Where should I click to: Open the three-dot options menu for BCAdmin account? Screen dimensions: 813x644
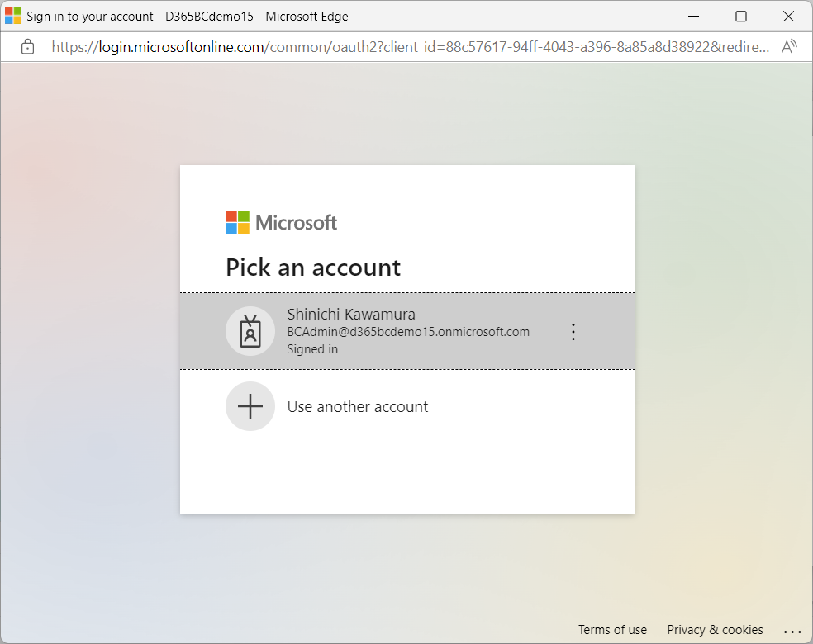pos(573,332)
